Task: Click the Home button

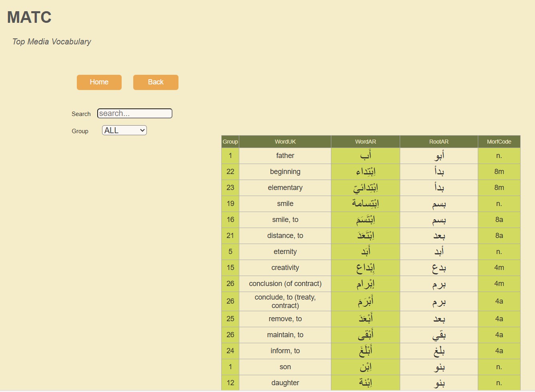Action: click(x=99, y=82)
